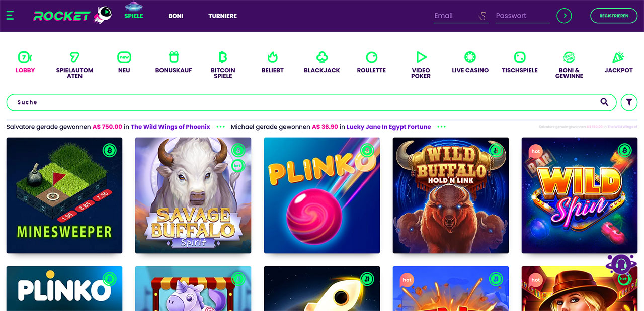Open the Turniere menu item

point(222,16)
